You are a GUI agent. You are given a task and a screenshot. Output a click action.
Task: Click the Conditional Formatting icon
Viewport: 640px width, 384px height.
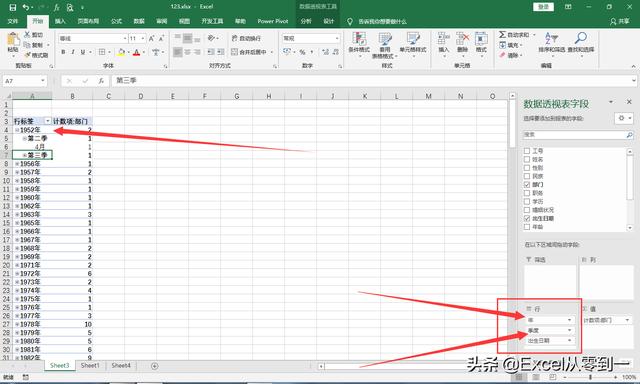pyautogui.click(x=359, y=39)
